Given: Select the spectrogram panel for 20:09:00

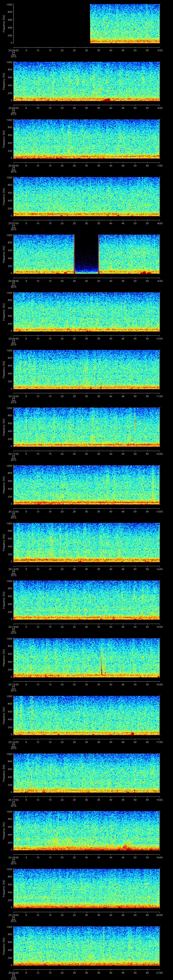Looking at the screenshot, I should (x=86, y=312).
